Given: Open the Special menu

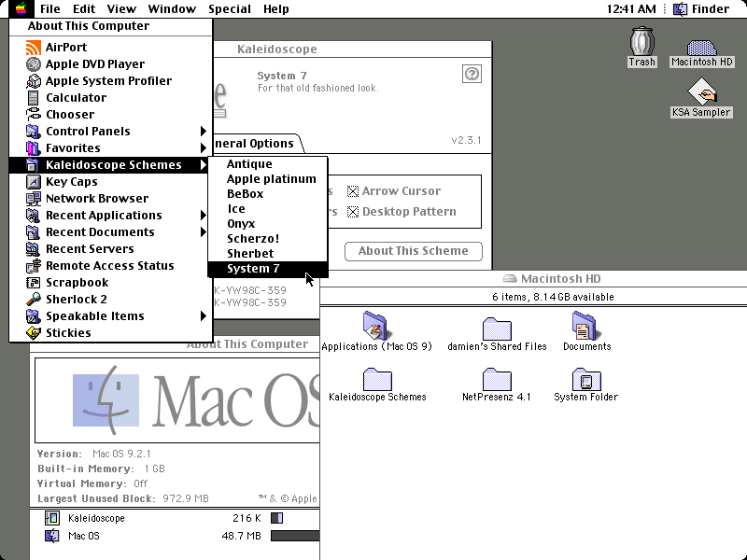Looking at the screenshot, I should coord(230,9).
